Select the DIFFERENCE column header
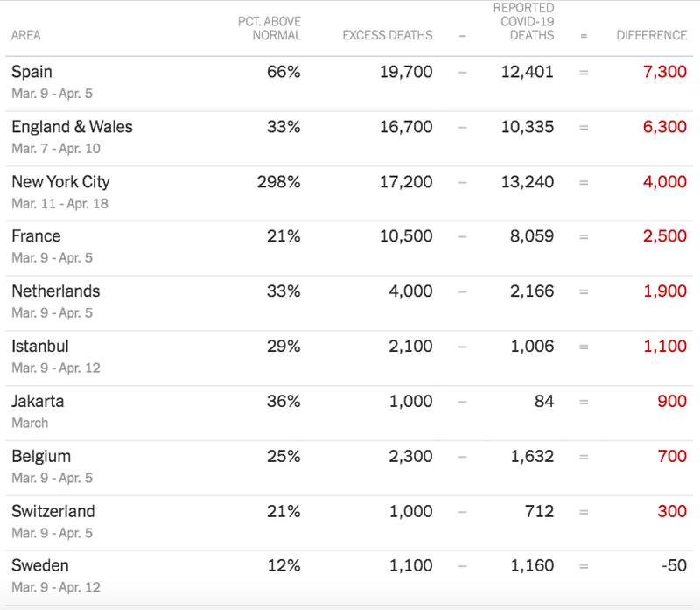Viewport: 700px width, 610px height. point(652,36)
